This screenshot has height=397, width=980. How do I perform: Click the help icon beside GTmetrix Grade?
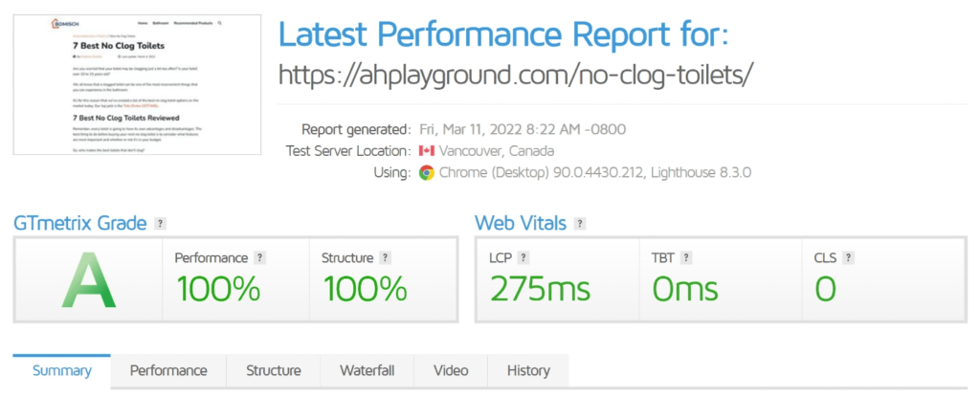click(161, 224)
